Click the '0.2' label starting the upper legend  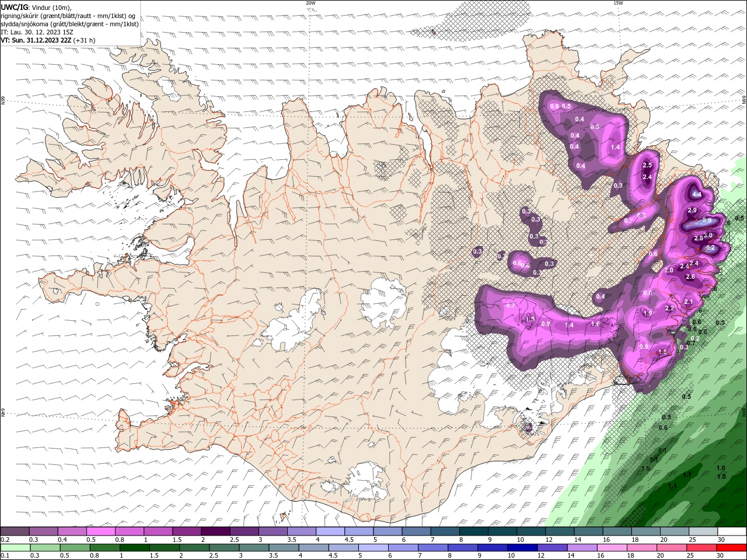pos(5,540)
